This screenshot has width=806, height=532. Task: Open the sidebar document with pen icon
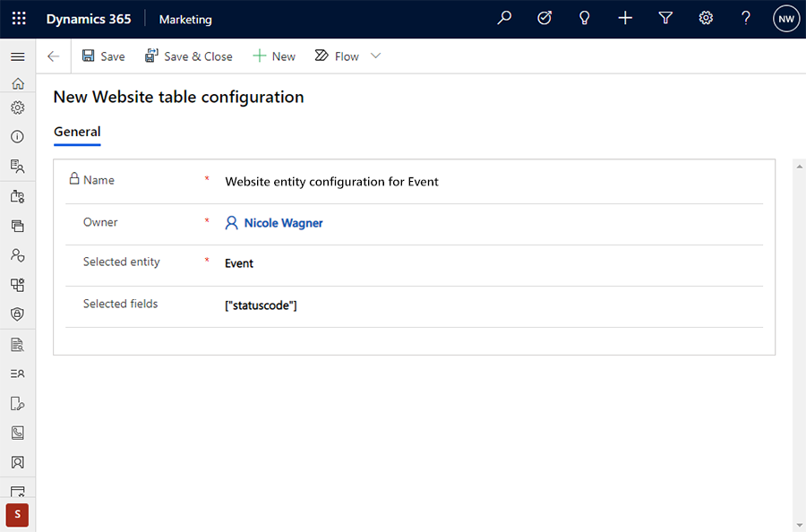[18, 404]
